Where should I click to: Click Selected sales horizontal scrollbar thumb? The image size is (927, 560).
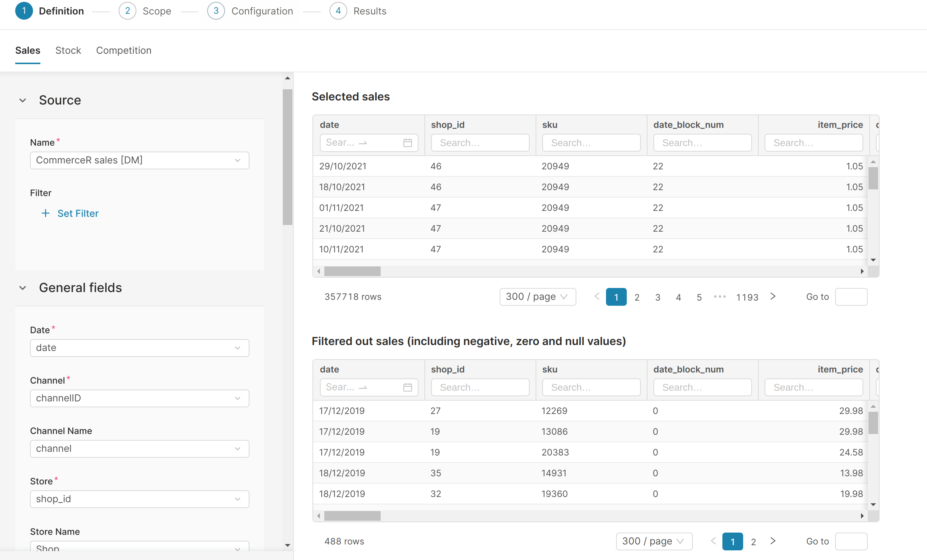coord(352,271)
